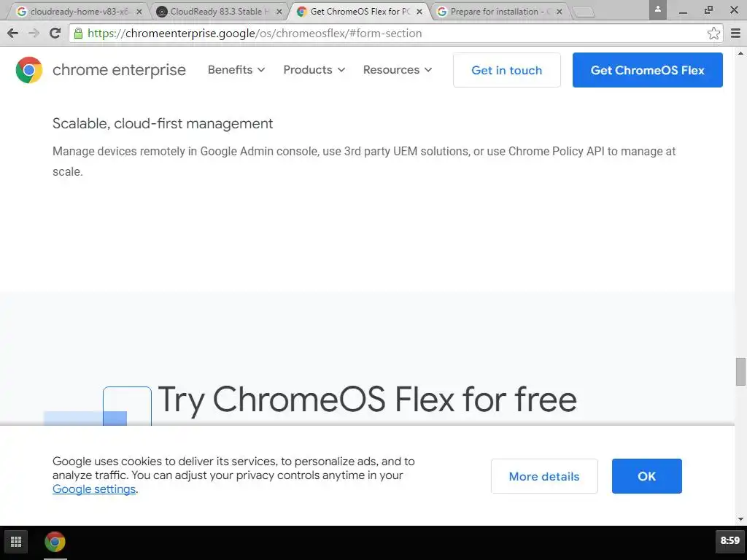Click the vertical scrollbar thumb
The image size is (747, 560).
tap(740, 371)
